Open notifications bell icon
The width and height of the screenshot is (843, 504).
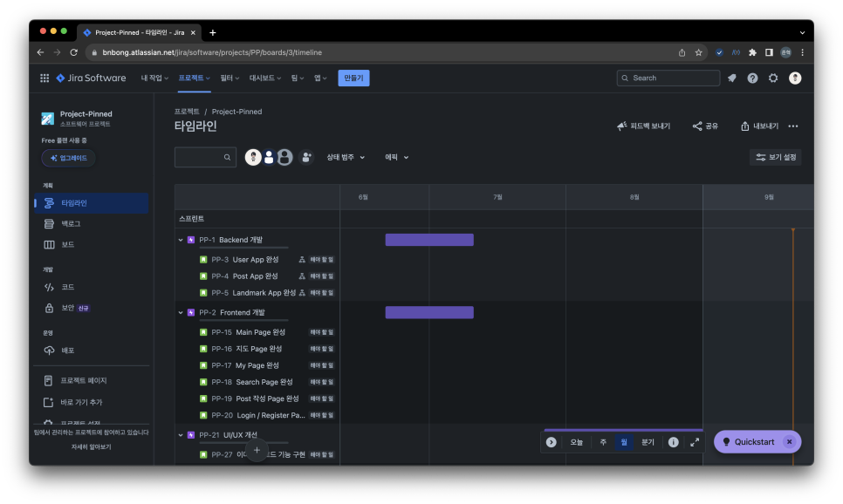[731, 78]
